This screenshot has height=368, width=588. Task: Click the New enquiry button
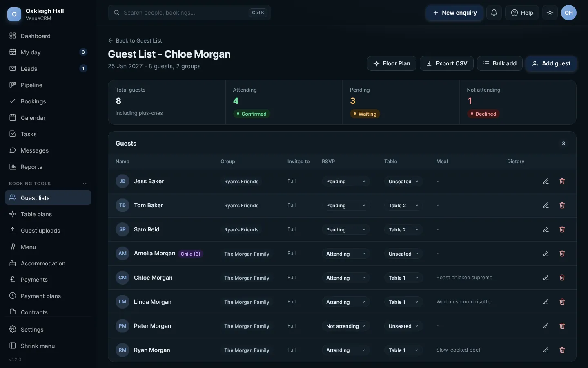pyautogui.click(x=454, y=13)
